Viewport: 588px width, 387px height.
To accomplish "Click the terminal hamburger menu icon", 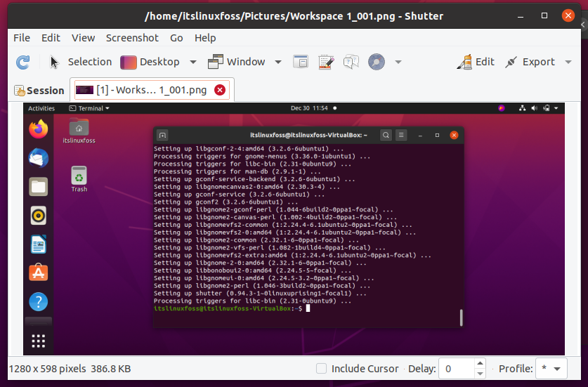I will (401, 135).
